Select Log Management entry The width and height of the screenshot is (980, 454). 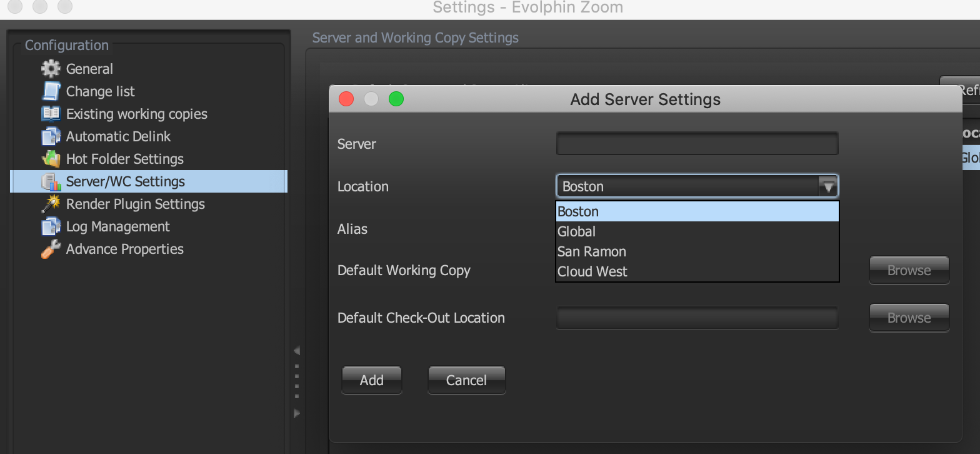117,226
